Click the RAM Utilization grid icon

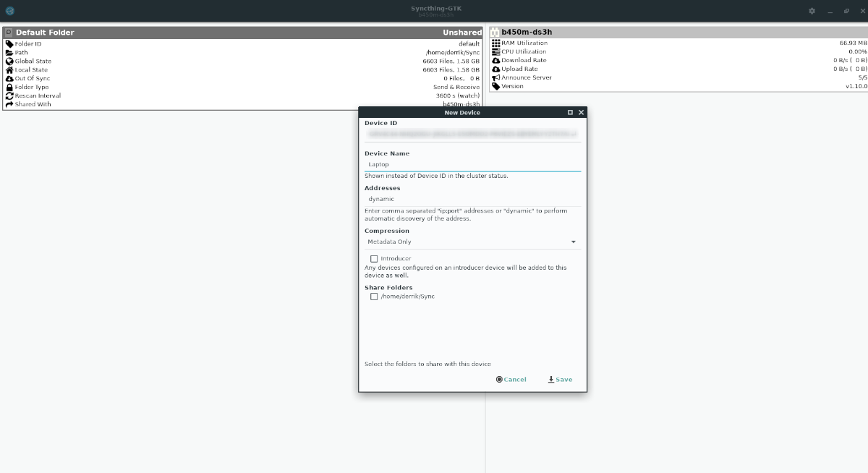click(x=496, y=43)
